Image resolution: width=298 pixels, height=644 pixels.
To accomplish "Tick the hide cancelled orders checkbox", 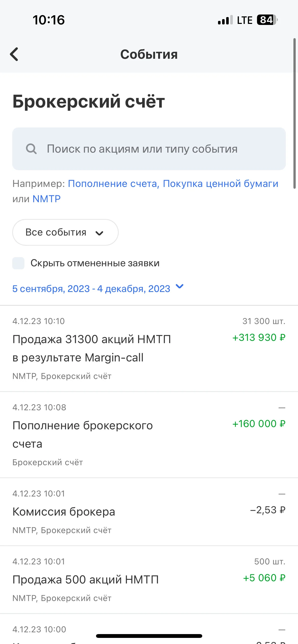I will click(18, 263).
